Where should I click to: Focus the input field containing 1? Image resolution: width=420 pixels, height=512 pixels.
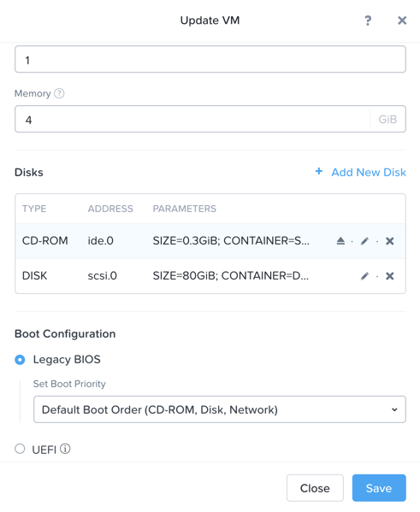[210, 59]
